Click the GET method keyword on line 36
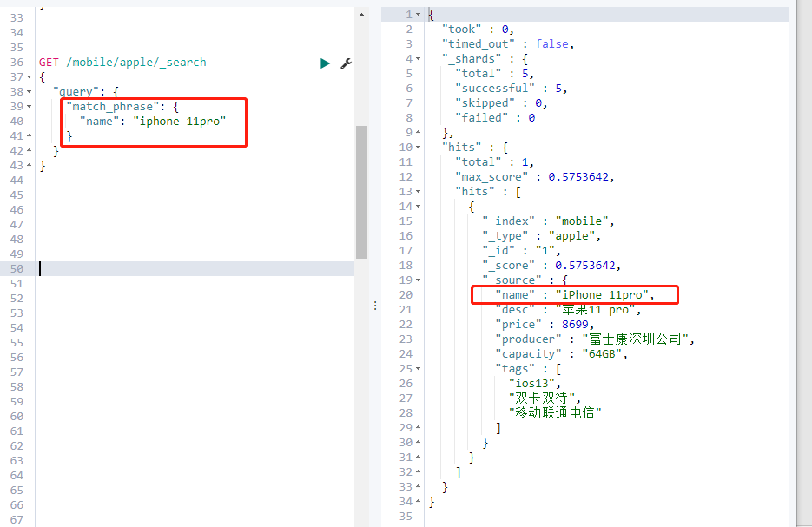The width and height of the screenshot is (812, 527). [x=49, y=63]
